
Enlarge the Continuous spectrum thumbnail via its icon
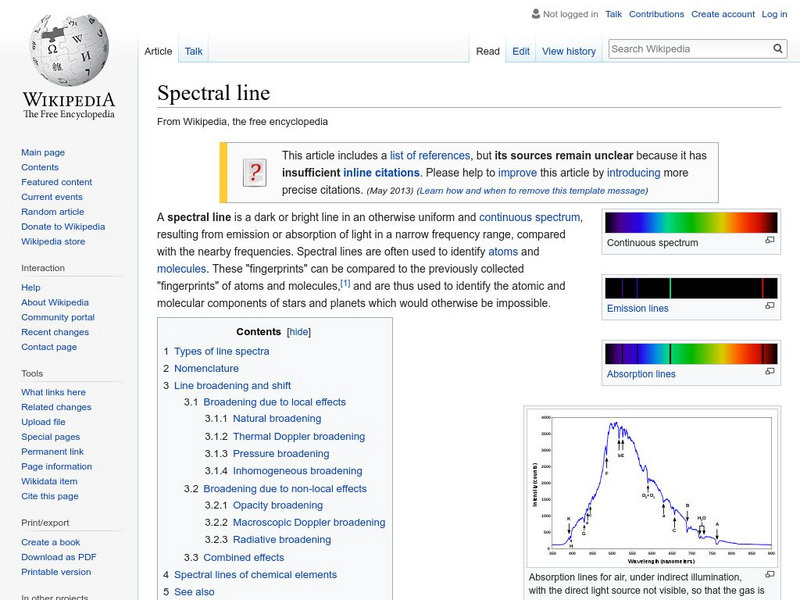point(770,241)
